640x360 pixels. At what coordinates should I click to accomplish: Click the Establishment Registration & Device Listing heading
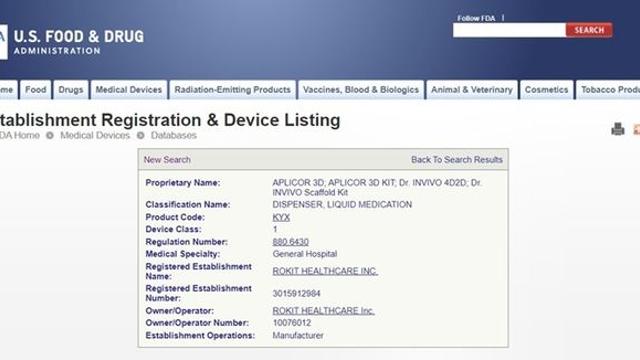click(170, 120)
